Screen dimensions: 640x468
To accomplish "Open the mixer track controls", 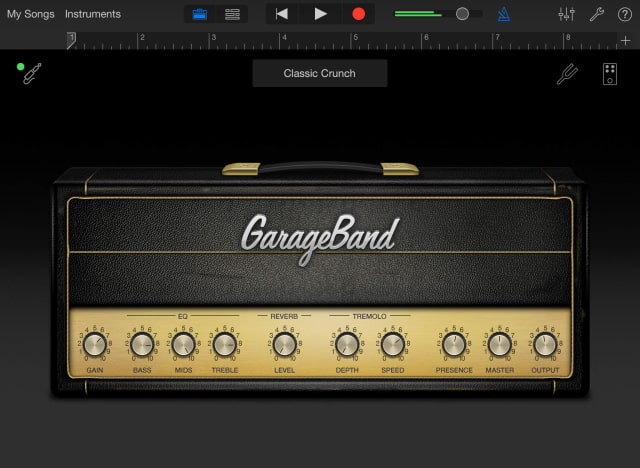I will pyautogui.click(x=566, y=14).
